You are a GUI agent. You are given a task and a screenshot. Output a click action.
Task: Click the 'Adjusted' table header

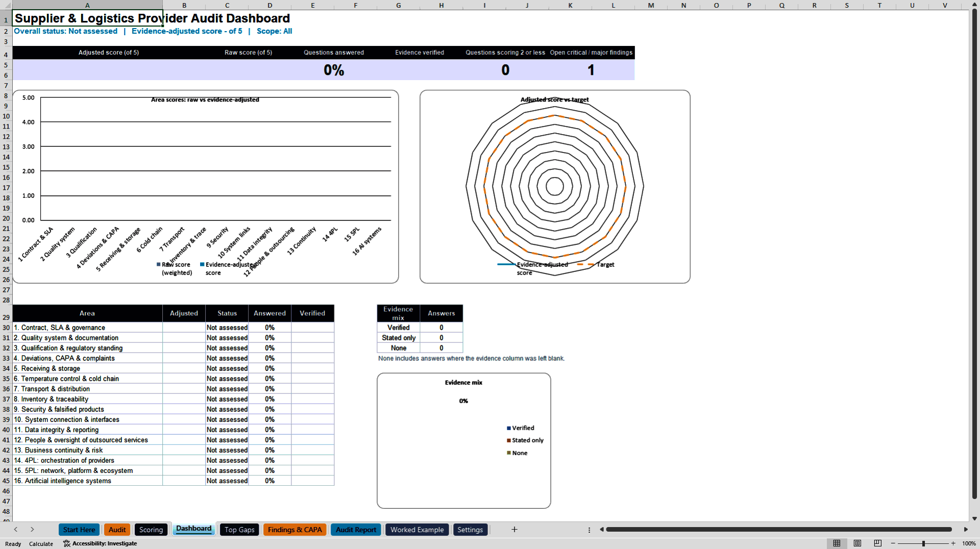tap(184, 313)
